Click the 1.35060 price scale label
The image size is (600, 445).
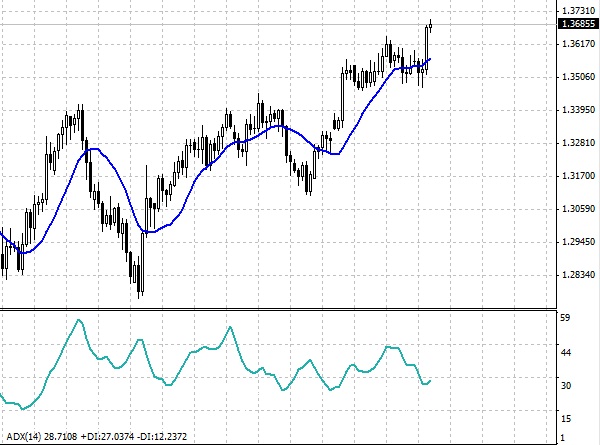pyautogui.click(x=579, y=77)
